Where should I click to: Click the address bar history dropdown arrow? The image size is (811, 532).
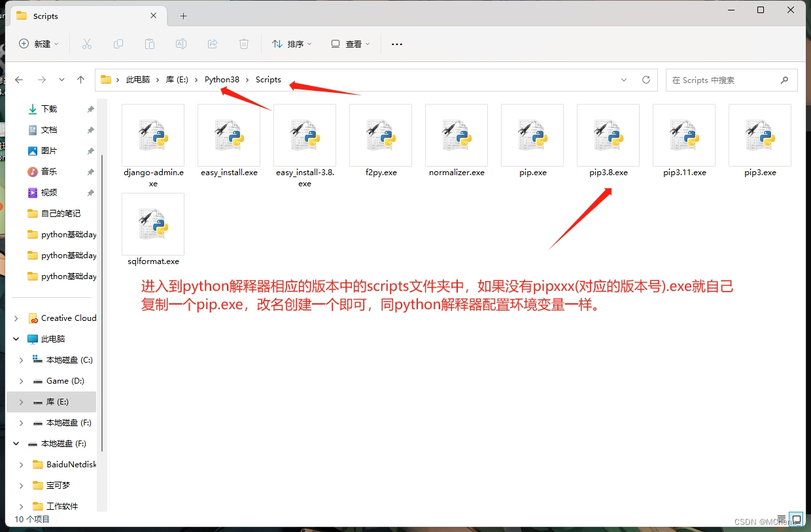pos(623,80)
